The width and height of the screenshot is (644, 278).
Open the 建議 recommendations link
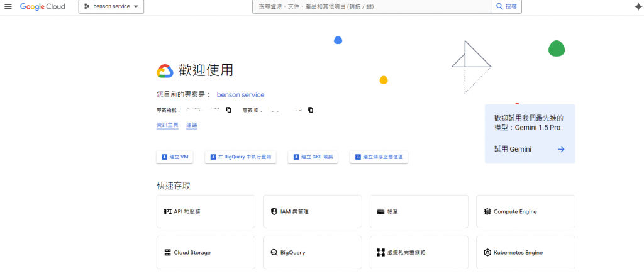point(192,125)
